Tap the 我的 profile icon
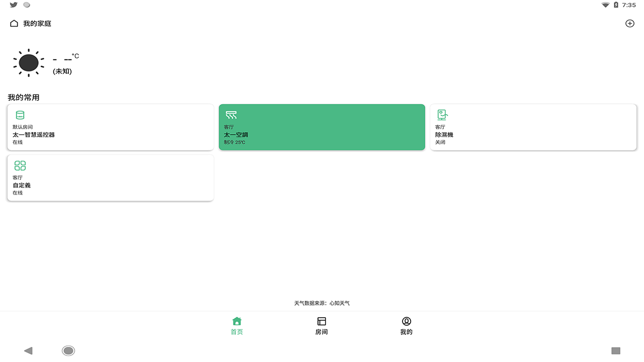This screenshot has height=362, width=644. coord(406,321)
